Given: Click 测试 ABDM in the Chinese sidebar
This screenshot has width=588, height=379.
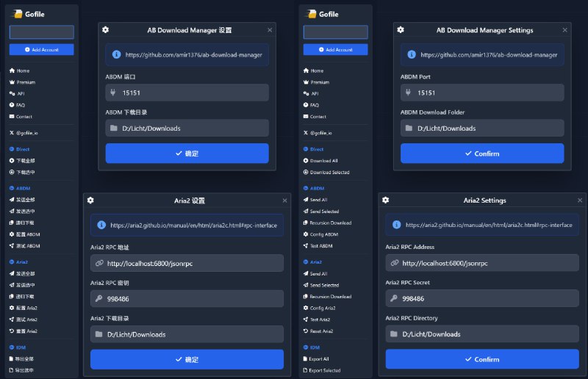Looking at the screenshot, I should pos(25,246).
